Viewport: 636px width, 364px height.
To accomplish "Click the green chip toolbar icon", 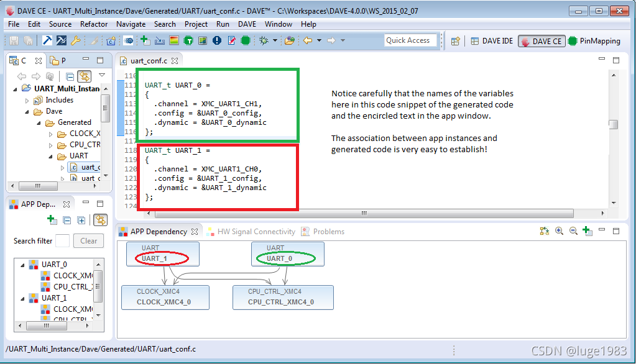I will [x=246, y=40].
